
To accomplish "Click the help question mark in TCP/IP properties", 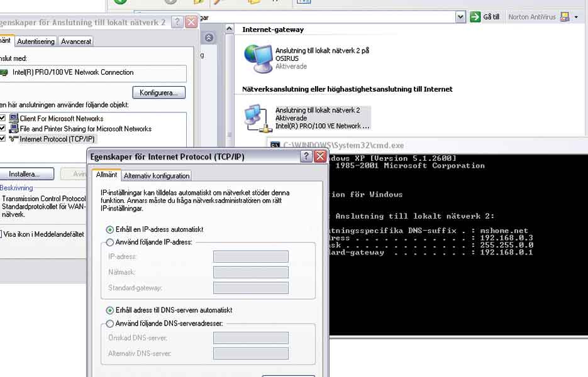I will point(306,156).
